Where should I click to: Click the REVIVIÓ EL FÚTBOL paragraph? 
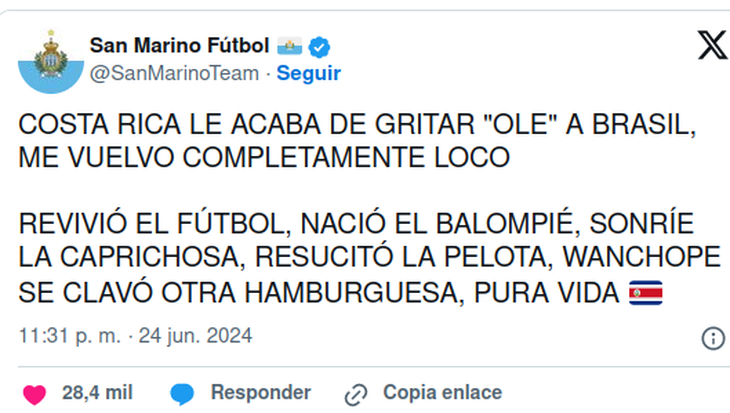tap(370, 258)
